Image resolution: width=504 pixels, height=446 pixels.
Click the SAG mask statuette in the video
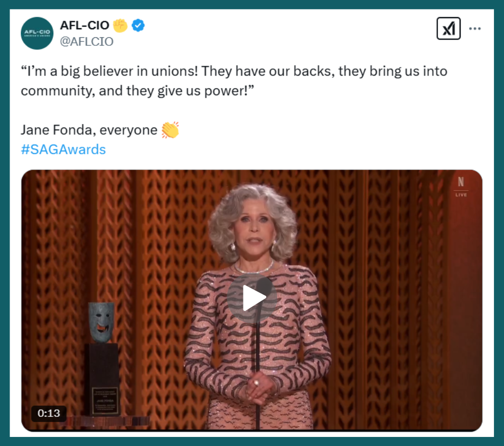101,322
